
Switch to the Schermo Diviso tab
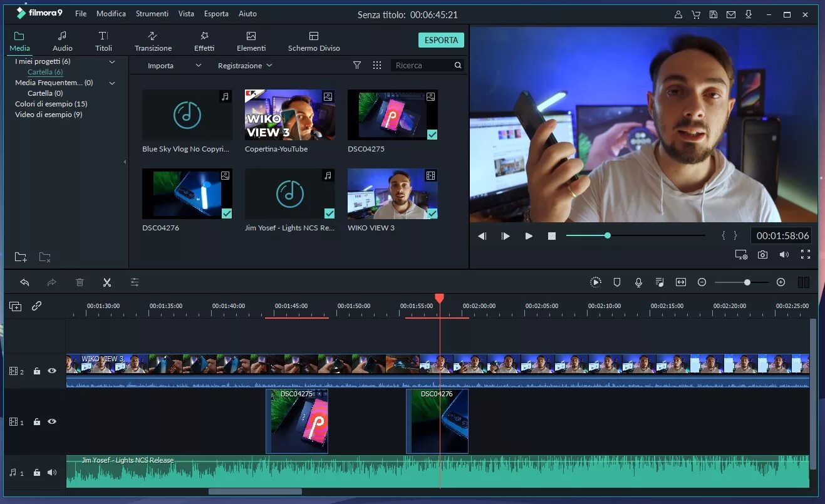click(x=314, y=41)
